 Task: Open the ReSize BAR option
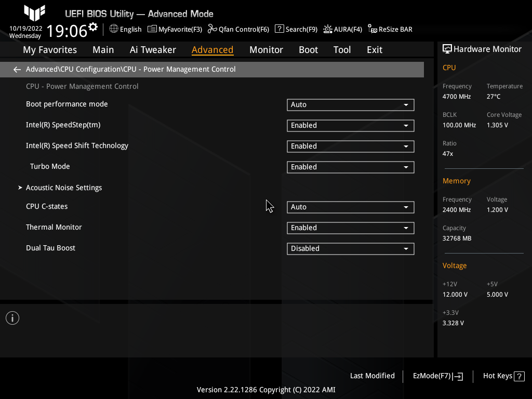pos(390,29)
